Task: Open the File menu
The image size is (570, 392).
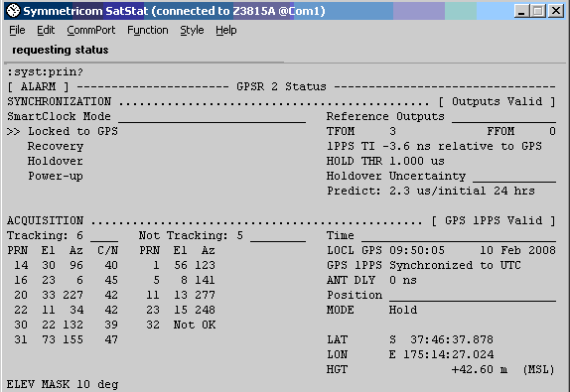Action: point(17,30)
